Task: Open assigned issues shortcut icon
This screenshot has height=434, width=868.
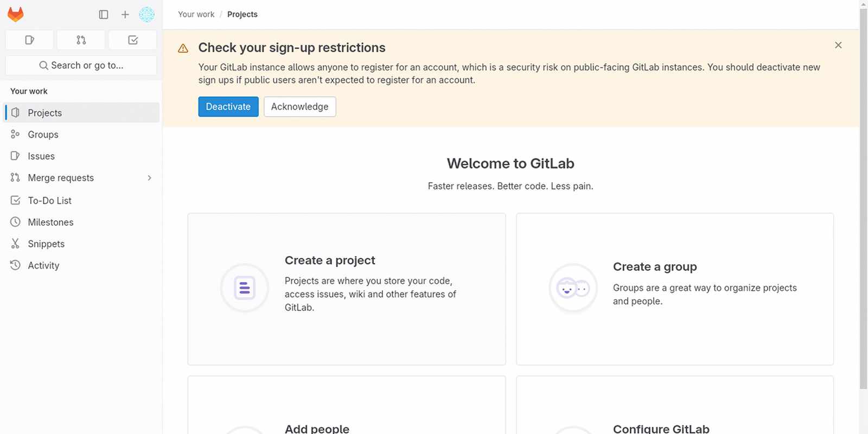Action: click(29, 40)
